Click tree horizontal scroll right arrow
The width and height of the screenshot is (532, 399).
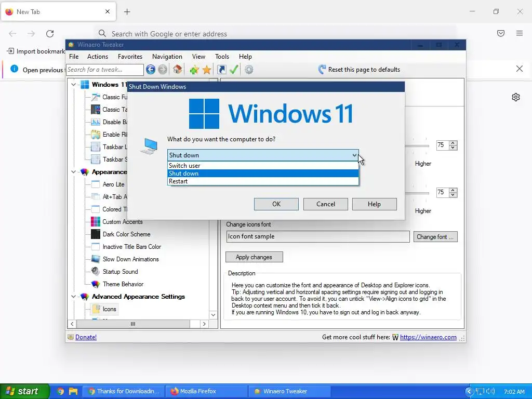point(204,324)
